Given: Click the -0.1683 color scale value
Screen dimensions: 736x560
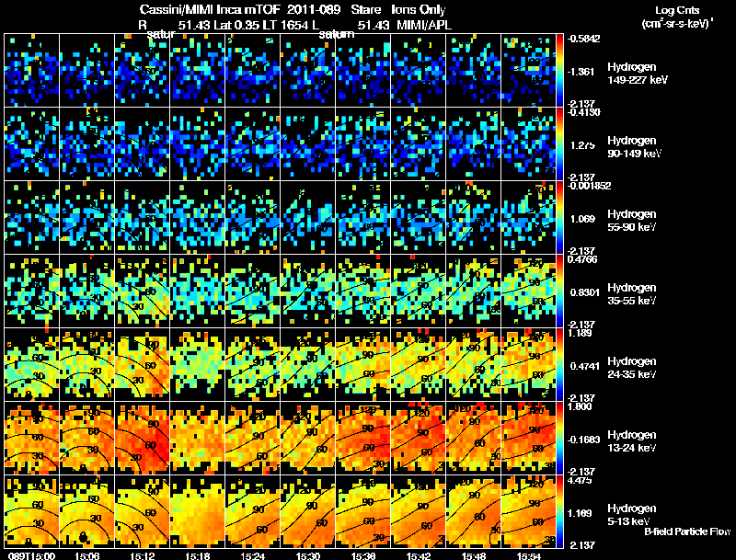Looking at the screenshot, I should pyautogui.click(x=583, y=440).
